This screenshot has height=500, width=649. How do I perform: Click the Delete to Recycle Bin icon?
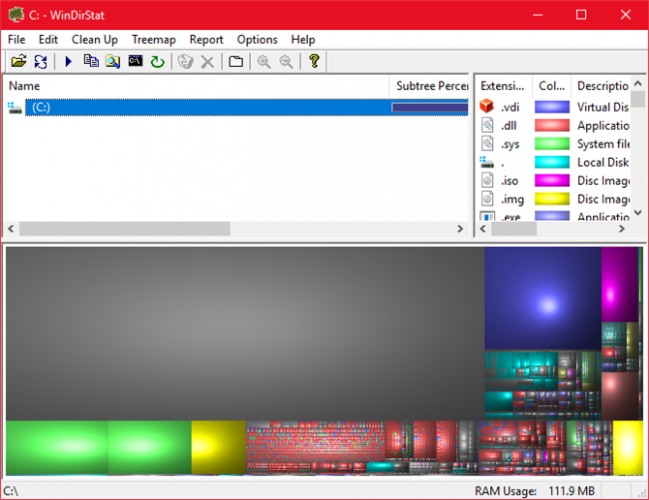pos(185,62)
